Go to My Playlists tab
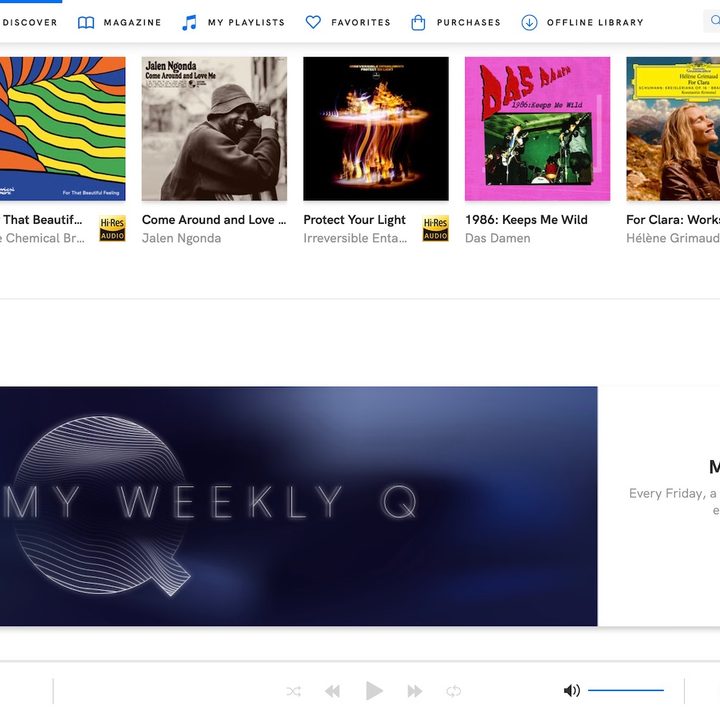The height and width of the screenshot is (720, 720). pyautogui.click(x=233, y=22)
